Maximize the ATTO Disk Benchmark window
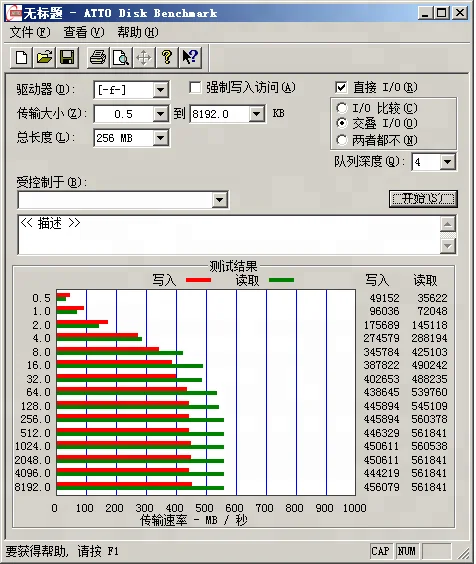Viewport: 476px width, 564px height. (x=441, y=13)
